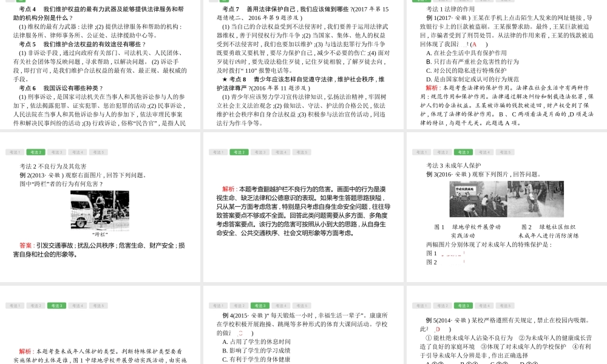The image size is (607, 364).
Task: Open the 考法1 法律的作用 slide
Action: click(507, 64)
